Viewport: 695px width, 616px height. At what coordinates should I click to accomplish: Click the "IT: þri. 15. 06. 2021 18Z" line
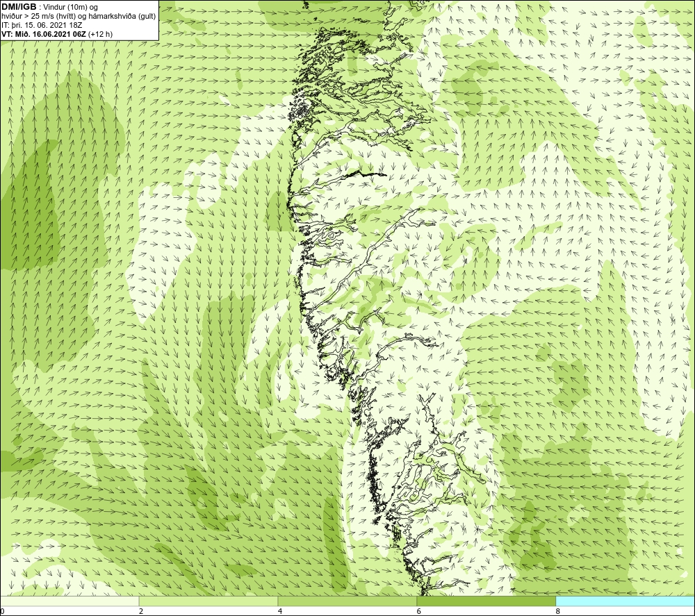click(x=42, y=25)
